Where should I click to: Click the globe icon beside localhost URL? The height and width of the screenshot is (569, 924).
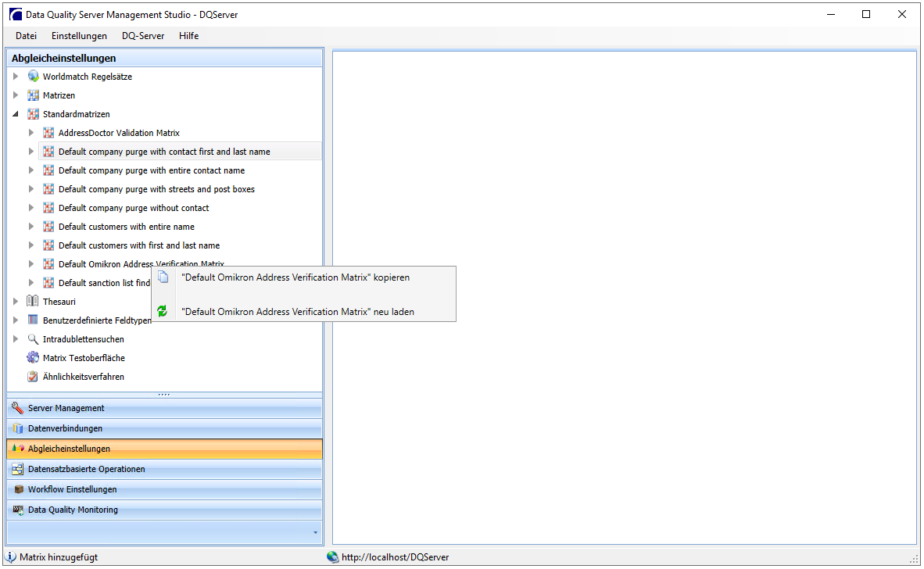333,556
